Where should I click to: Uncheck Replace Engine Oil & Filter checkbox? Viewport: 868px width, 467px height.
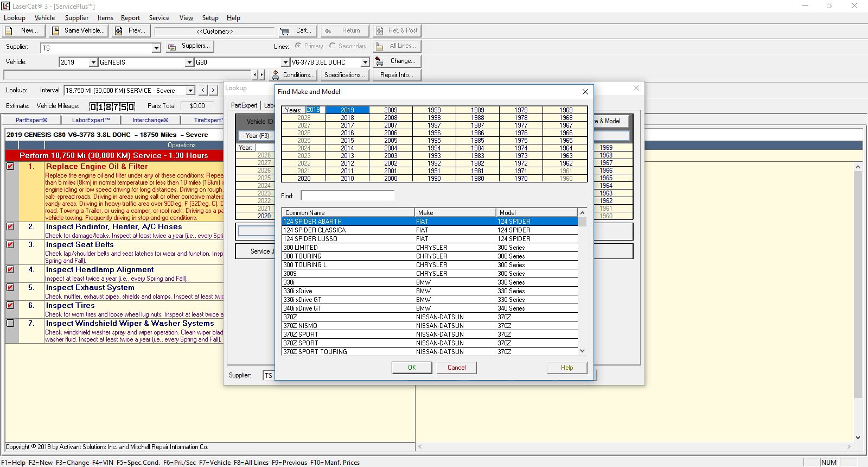tap(10, 167)
